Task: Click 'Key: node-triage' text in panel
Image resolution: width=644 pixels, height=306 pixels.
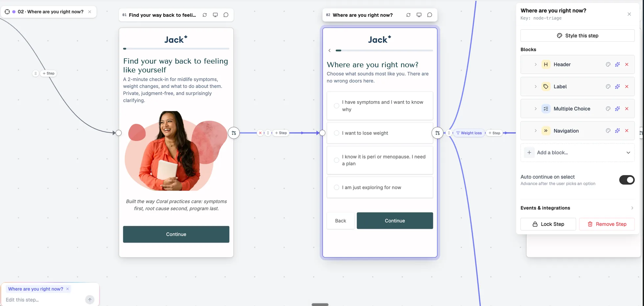Action: point(541,18)
